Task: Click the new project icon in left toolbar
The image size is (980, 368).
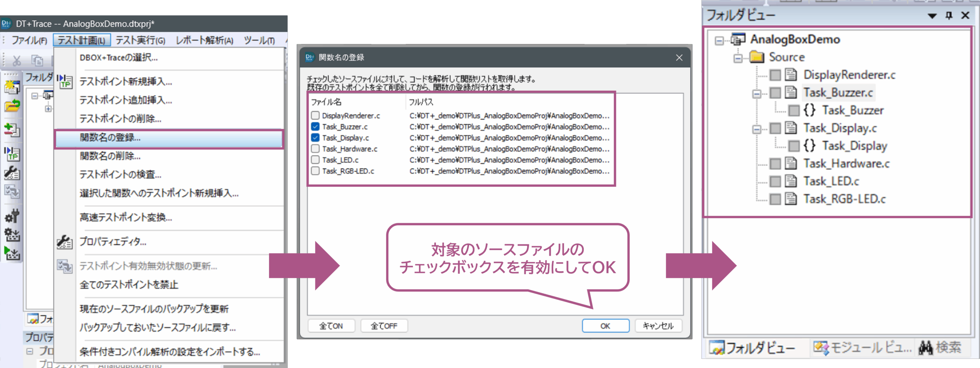Action: [12, 88]
